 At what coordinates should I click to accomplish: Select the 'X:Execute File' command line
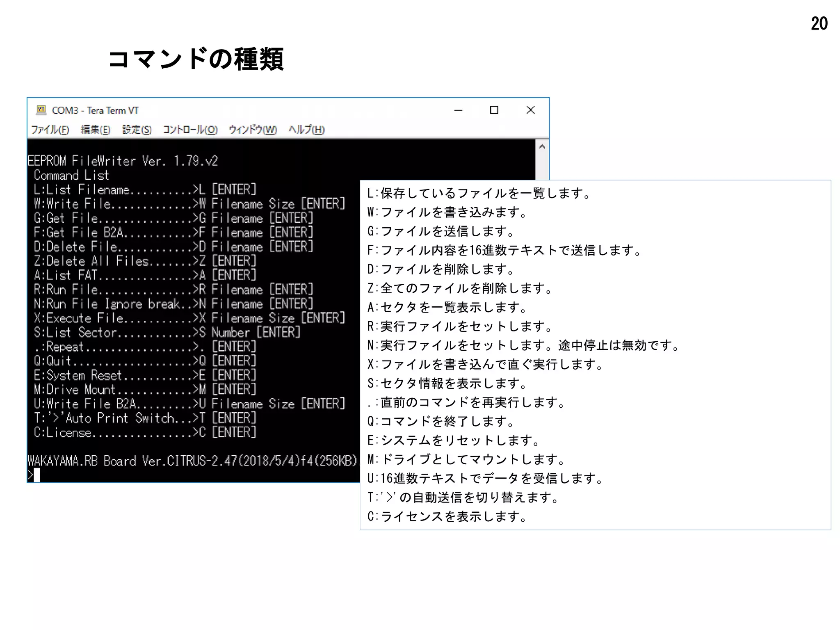pos(189,318)
